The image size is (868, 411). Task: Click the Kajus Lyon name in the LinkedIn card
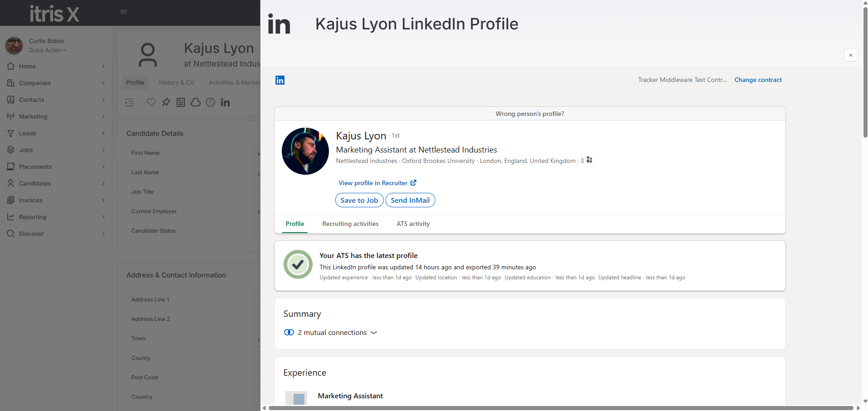click(x=361, y=136)
